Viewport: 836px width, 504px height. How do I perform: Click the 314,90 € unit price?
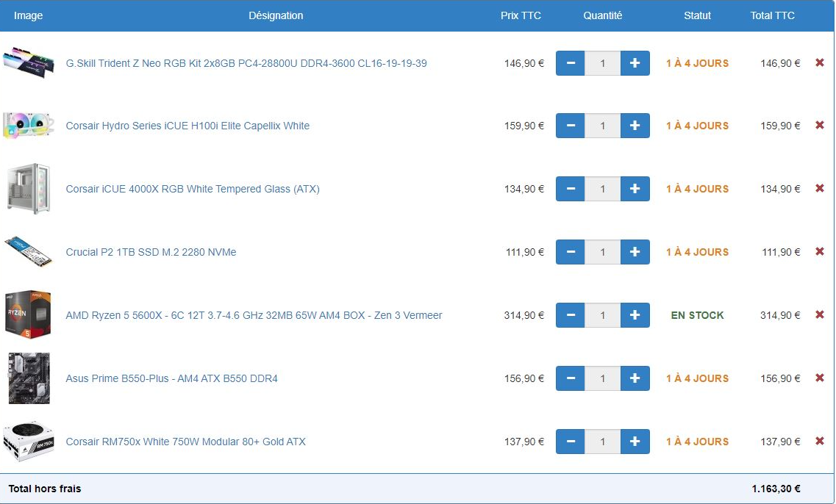coord(524,315)
